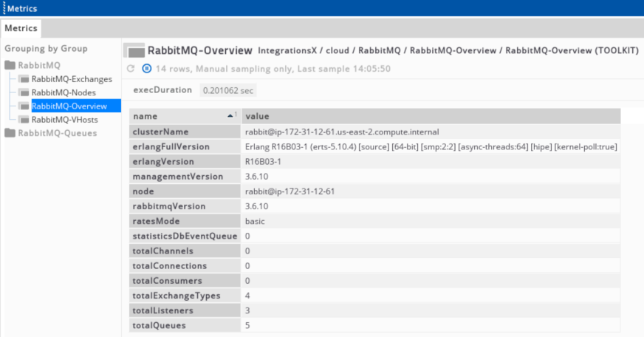Click the totalChannels value 0
Image resolution: width=644 pixels, height=337 pixels.
coord(247,251)
